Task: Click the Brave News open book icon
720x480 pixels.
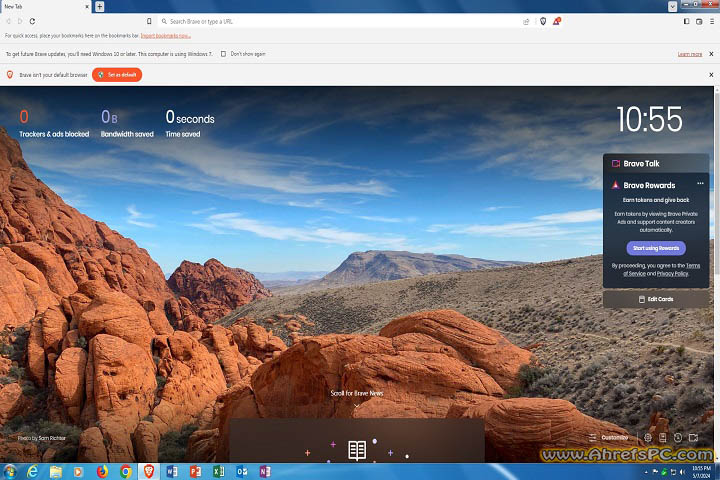Action: click(x=357, y=451)
